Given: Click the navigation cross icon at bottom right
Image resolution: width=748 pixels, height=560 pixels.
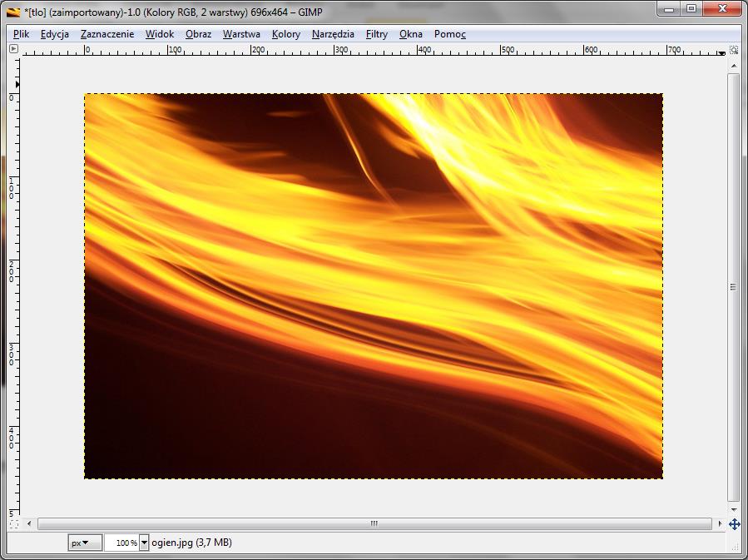Looking at the screenshot, I should (x=734, y=524).
